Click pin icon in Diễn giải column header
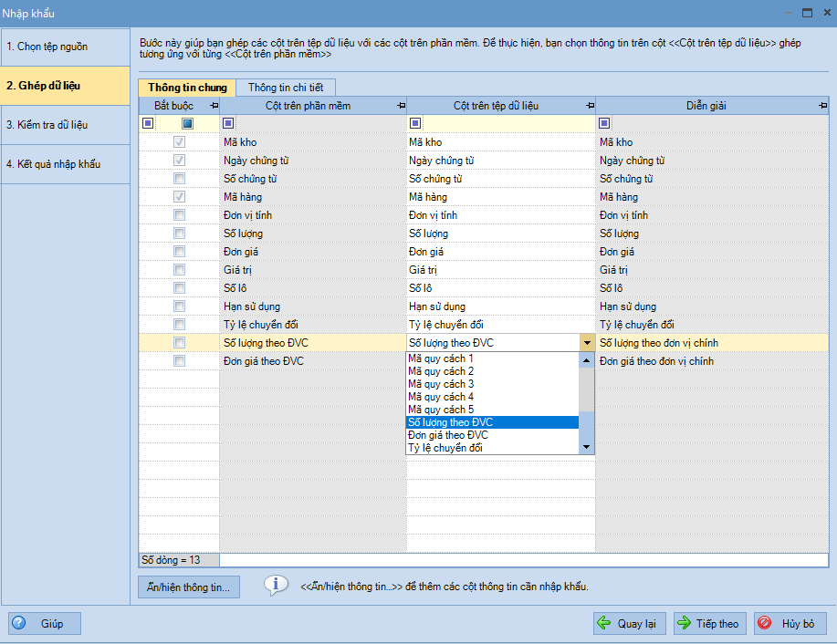The image size is (837, 644). click(822, 107)
